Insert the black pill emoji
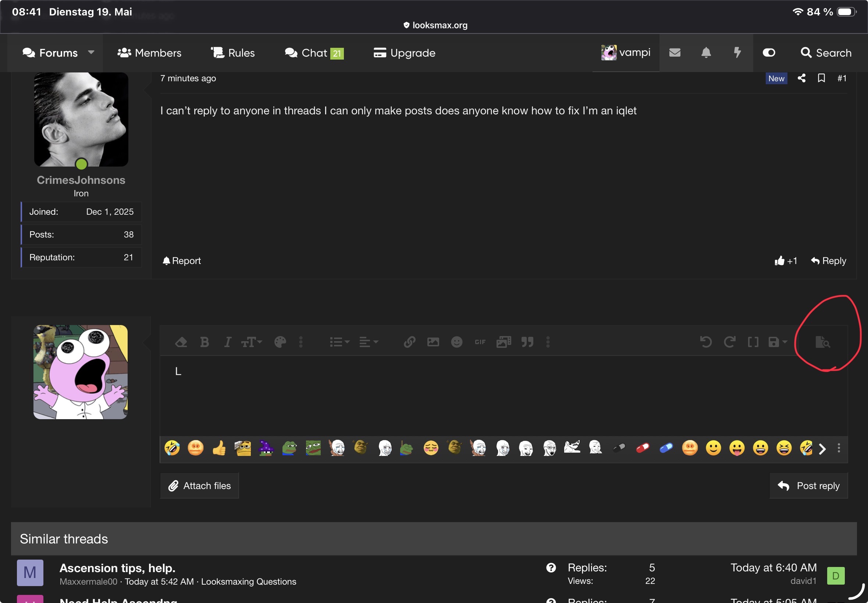Viewport: 868px width, 603px height. tap(619, 448)
